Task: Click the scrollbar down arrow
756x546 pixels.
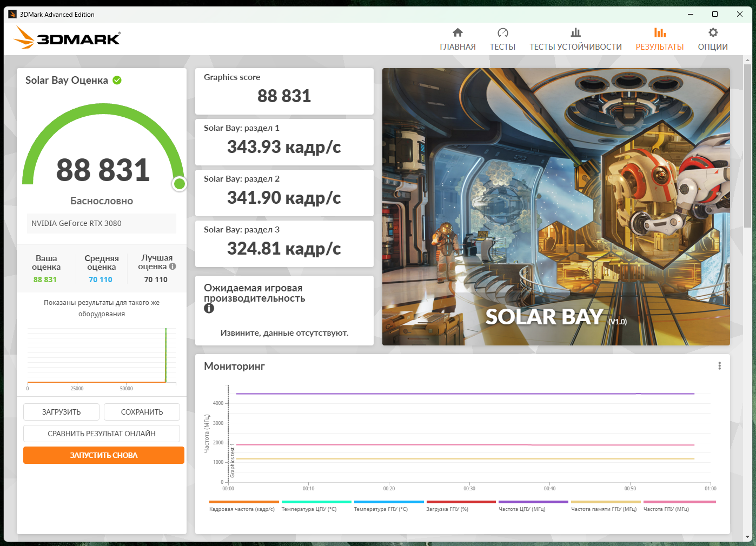Action: click(747, 537)
